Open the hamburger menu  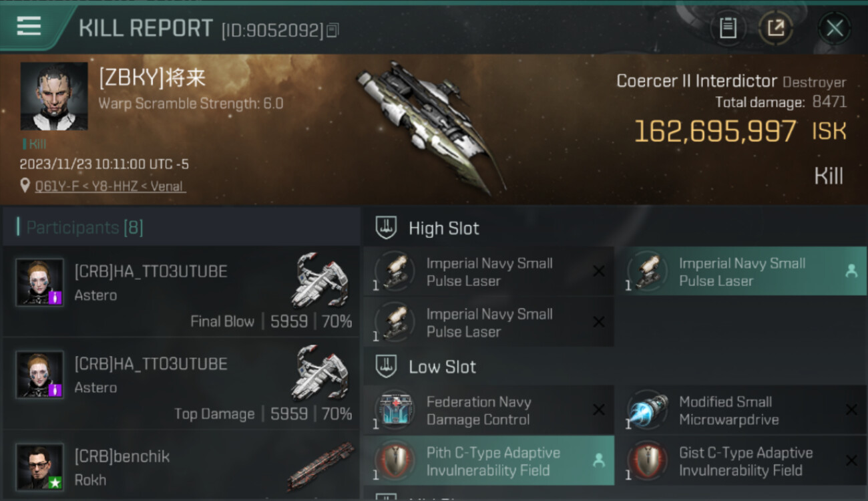point(29,27)
